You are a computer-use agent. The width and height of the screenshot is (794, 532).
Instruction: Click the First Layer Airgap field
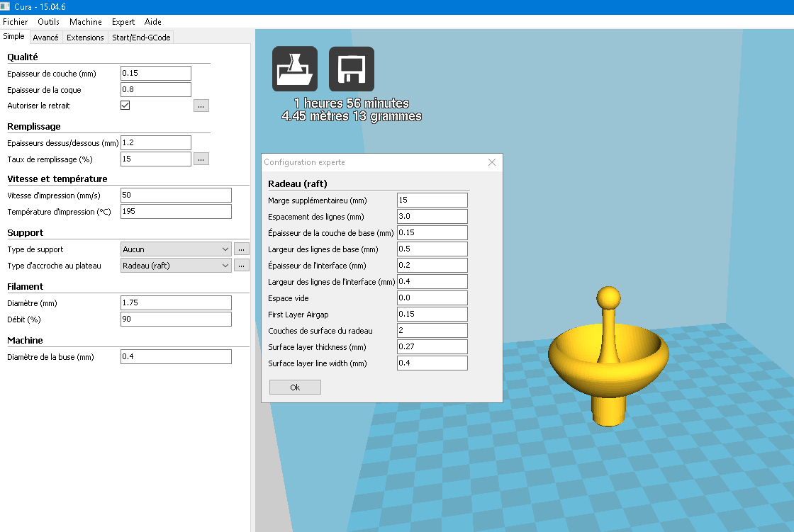pyautogui.click(x=432, y=314)
